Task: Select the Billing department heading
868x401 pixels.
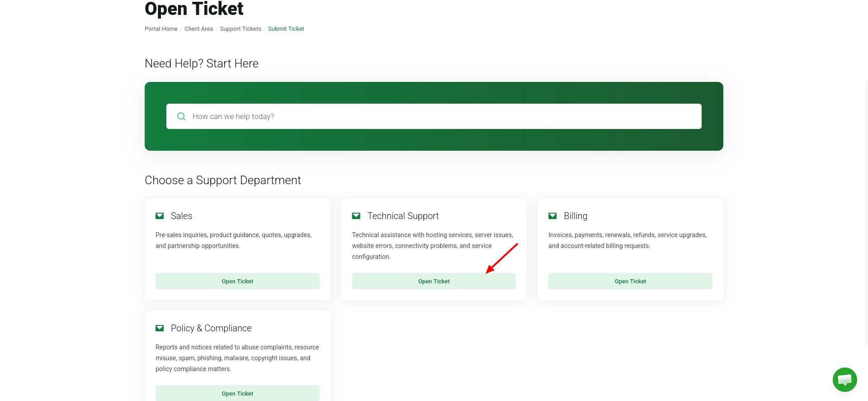Action: [x=576, y=216]
